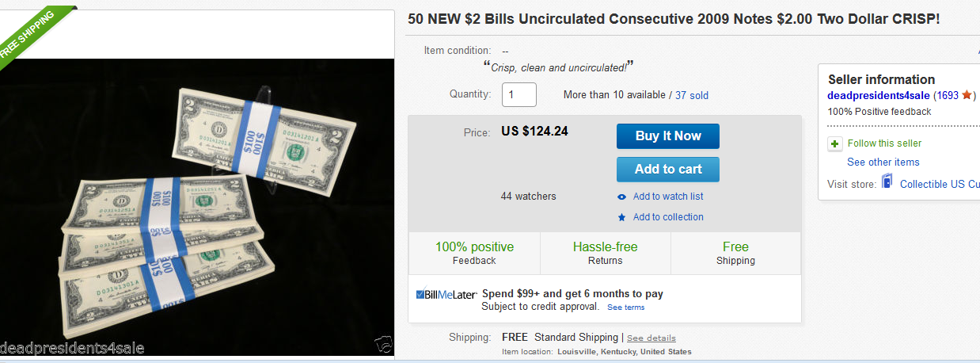Click the enlarge icon at the product image corner

pyautogui.click(x=383, y=345)
